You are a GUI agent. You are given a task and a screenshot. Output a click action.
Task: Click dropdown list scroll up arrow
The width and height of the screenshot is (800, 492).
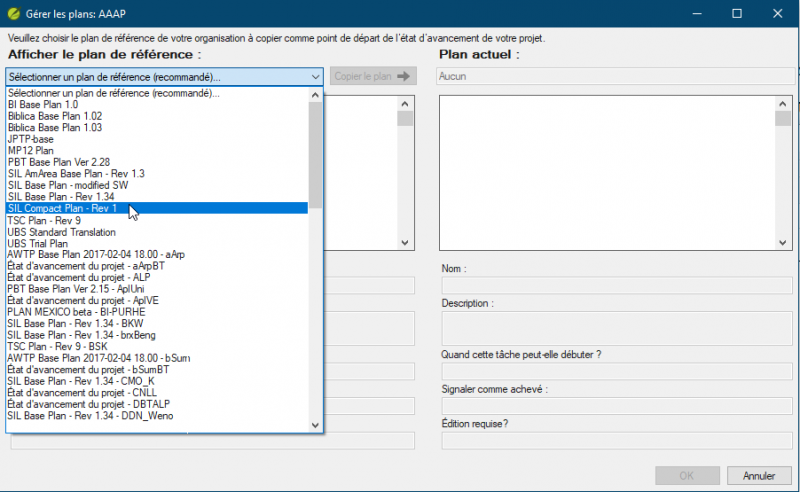click(x=315, y=95)
